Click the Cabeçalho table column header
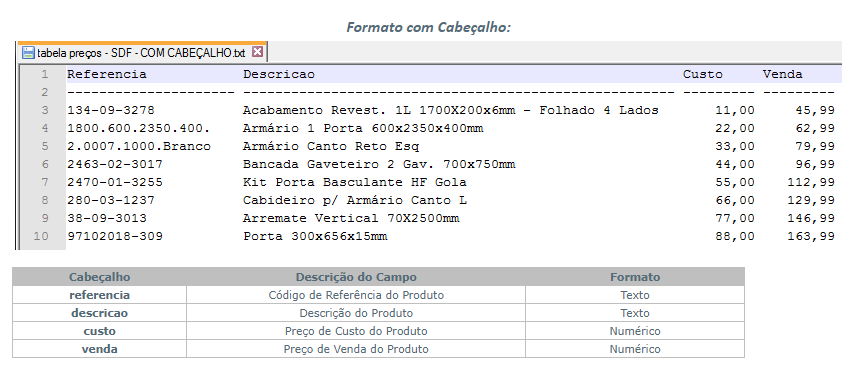 99,277
